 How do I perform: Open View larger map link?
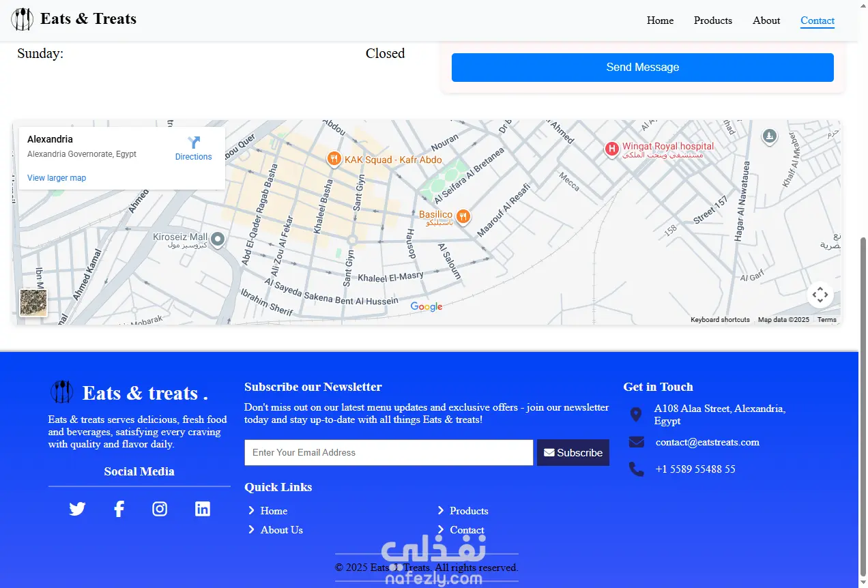(57, 178)
